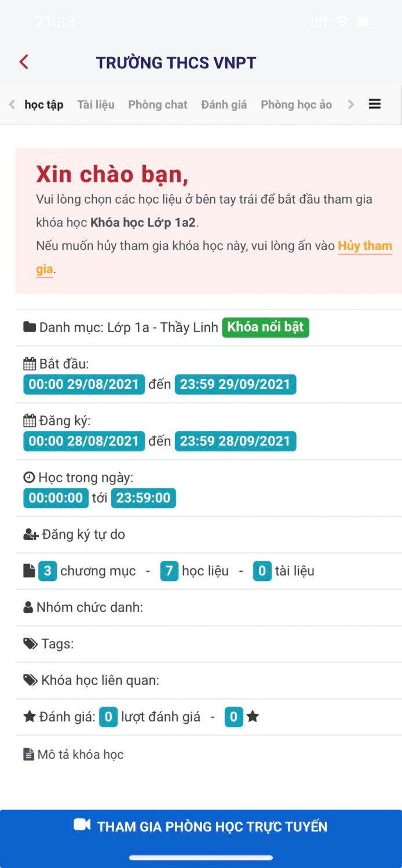Click the Hủy tham gia link
The image size is (402, 868).
coord(365,246)
